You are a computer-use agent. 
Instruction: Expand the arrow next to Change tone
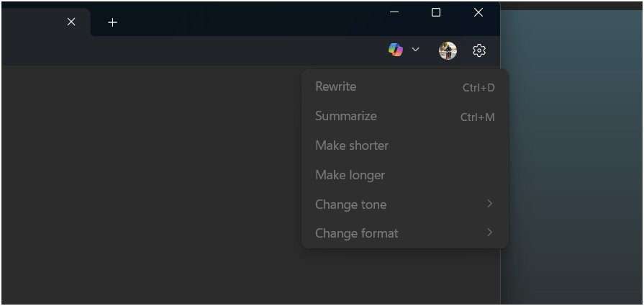click(489, 203)
